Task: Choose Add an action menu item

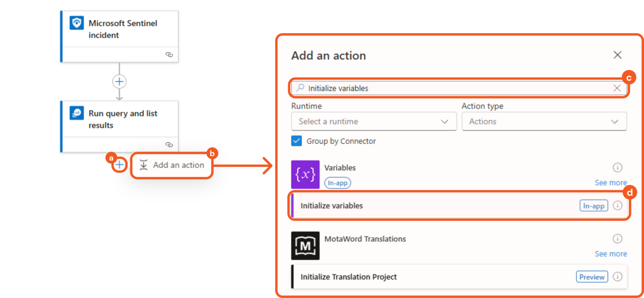Action: point(172,165)
